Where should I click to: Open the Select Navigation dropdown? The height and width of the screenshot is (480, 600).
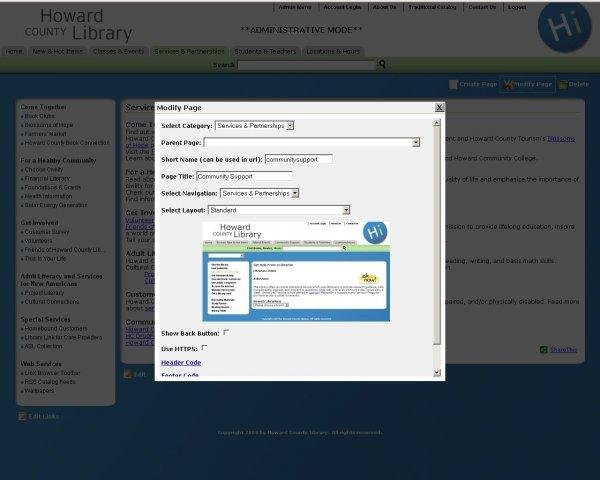pyautogui.click(x=259, y=193)
